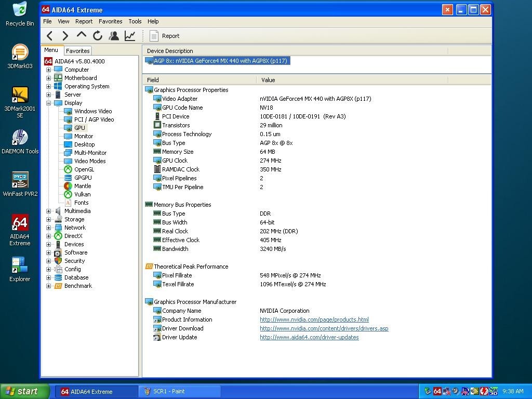Open the View menu
The width and height of the screenshot is (532, 399).
[63, 21]
